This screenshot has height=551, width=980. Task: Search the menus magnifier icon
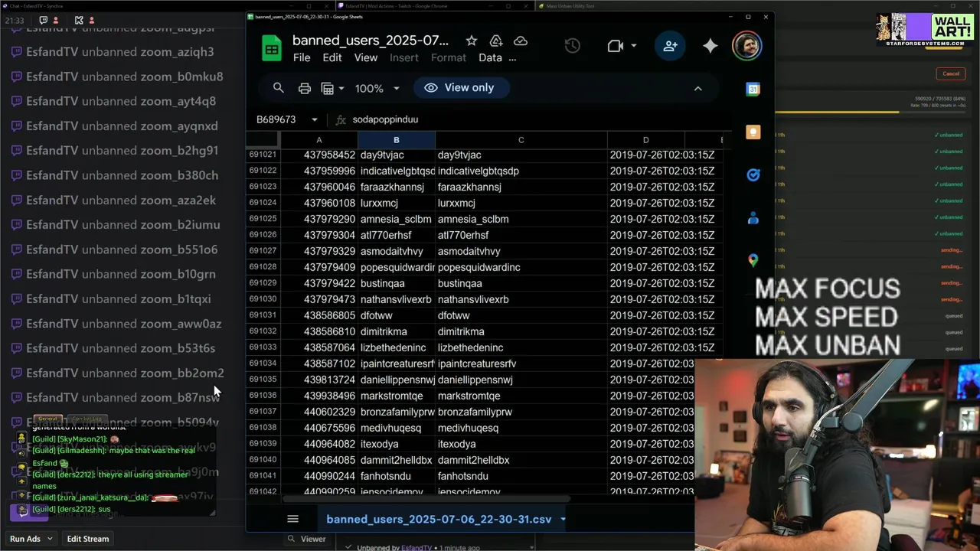pos(279,88)
